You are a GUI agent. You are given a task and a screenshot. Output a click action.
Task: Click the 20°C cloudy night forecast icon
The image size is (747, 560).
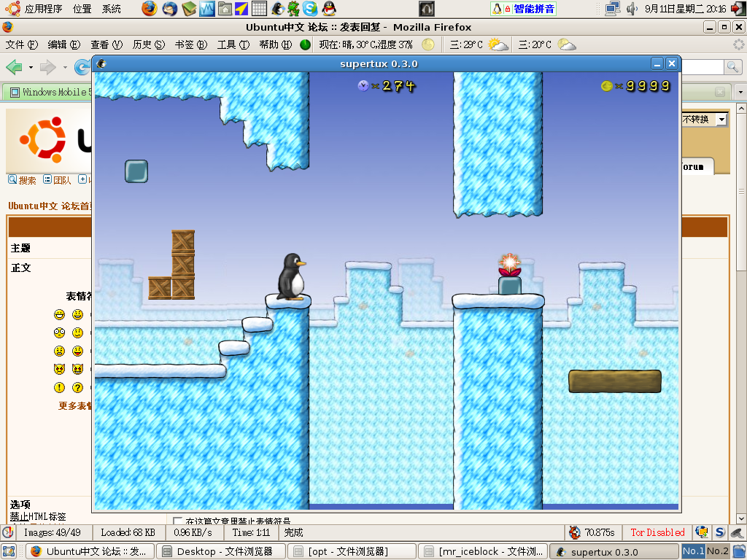click(x=566, y=44)
